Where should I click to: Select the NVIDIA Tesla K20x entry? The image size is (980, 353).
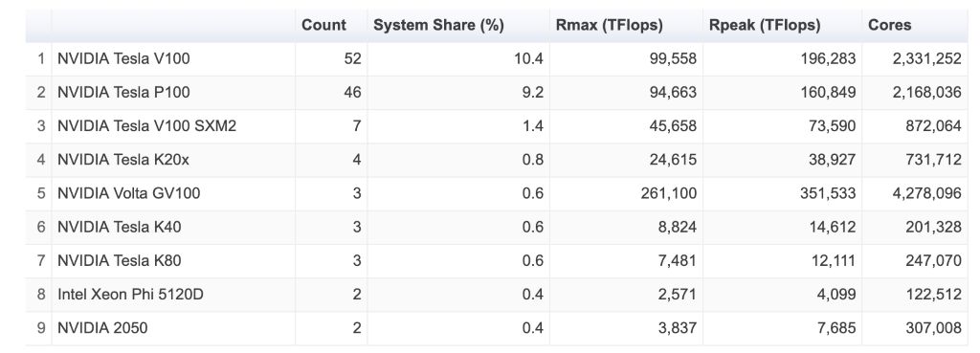(123, 160)
